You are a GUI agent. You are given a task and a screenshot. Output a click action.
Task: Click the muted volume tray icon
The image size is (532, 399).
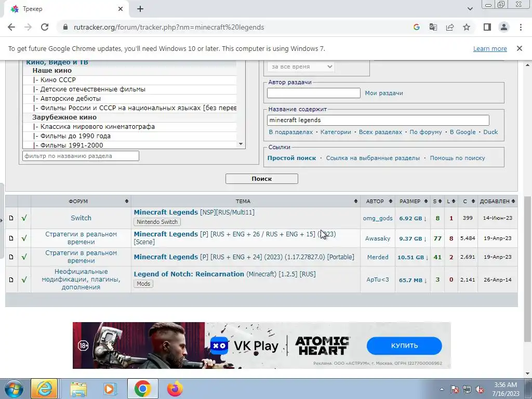[479, 390]
